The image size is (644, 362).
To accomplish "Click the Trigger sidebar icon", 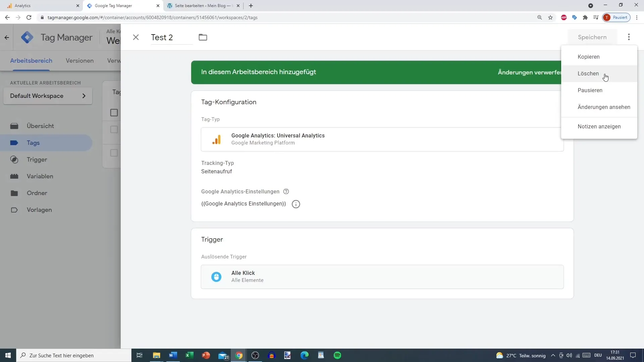I will coord(14,160).
